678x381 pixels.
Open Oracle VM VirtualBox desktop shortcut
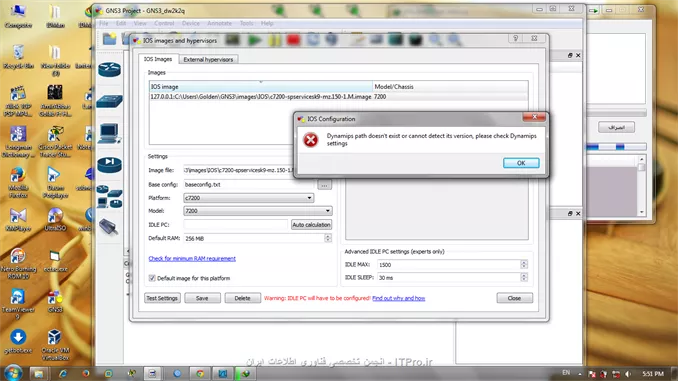(55, 344)
